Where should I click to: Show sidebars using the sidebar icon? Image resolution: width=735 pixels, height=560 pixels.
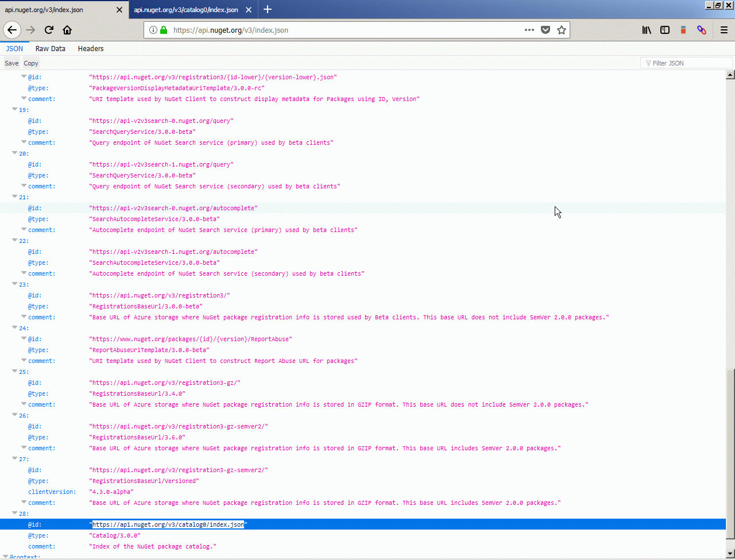tap(665, 30)
